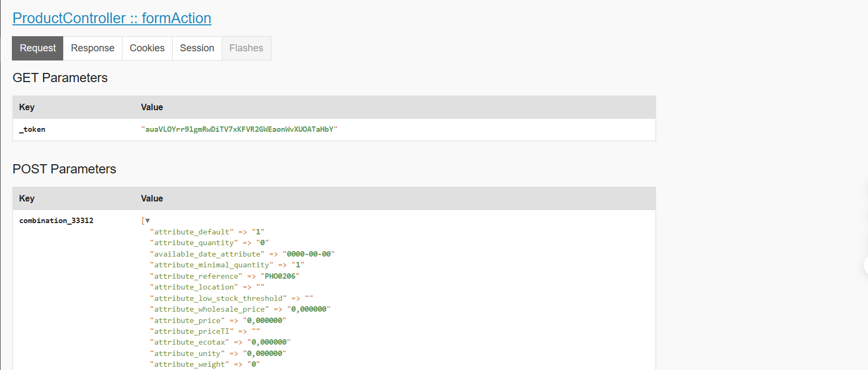Click the attribute_reference value PHO0206
This screenshot has height=370, width=868.
280,276
